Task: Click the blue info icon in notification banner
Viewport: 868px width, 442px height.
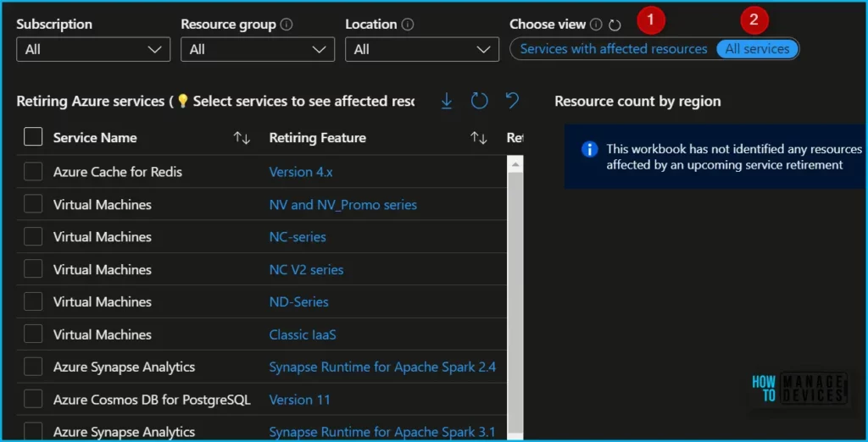Action: (x=590, y=149)
